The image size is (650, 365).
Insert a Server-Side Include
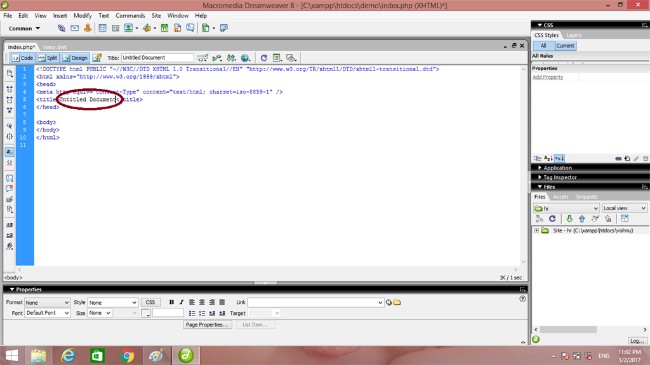click(x=177, y=28)
